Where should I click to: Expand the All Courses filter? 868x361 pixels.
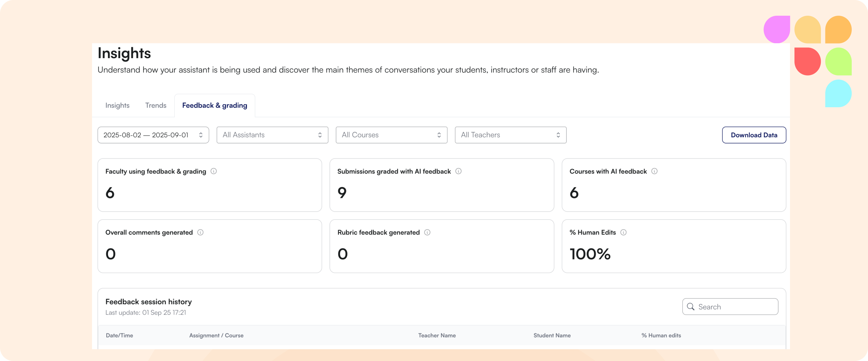391,135
